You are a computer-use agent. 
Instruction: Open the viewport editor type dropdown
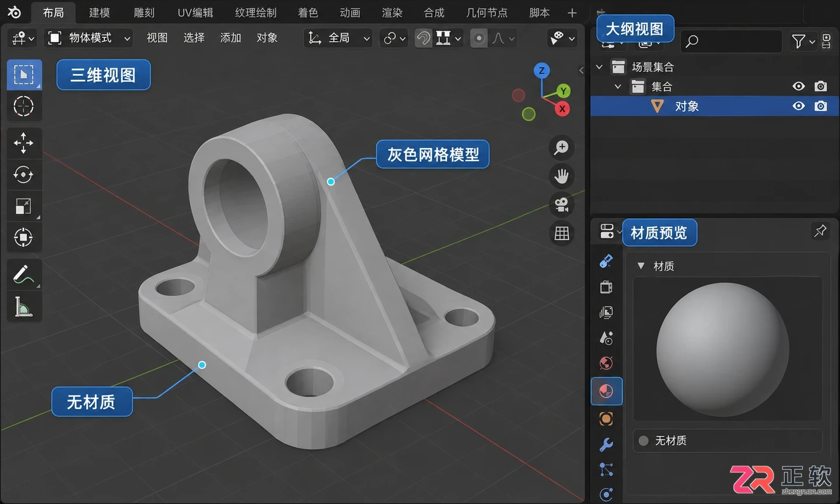coord(23,38)
